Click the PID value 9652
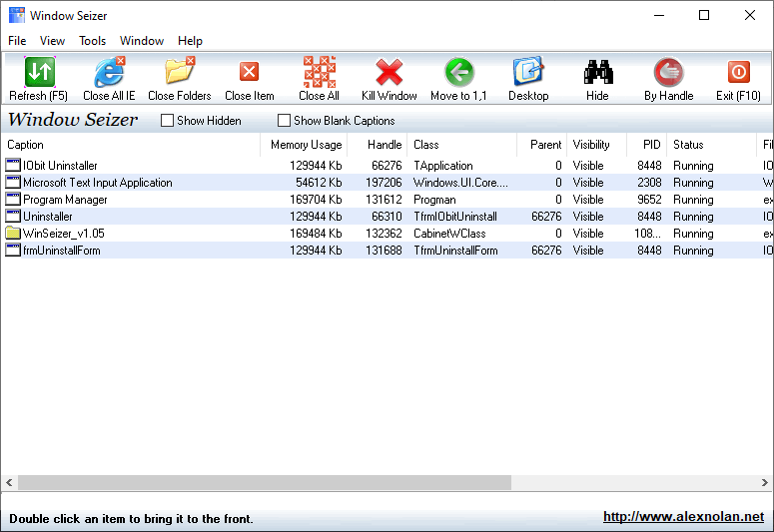774x532 pixels. point(649,200)
